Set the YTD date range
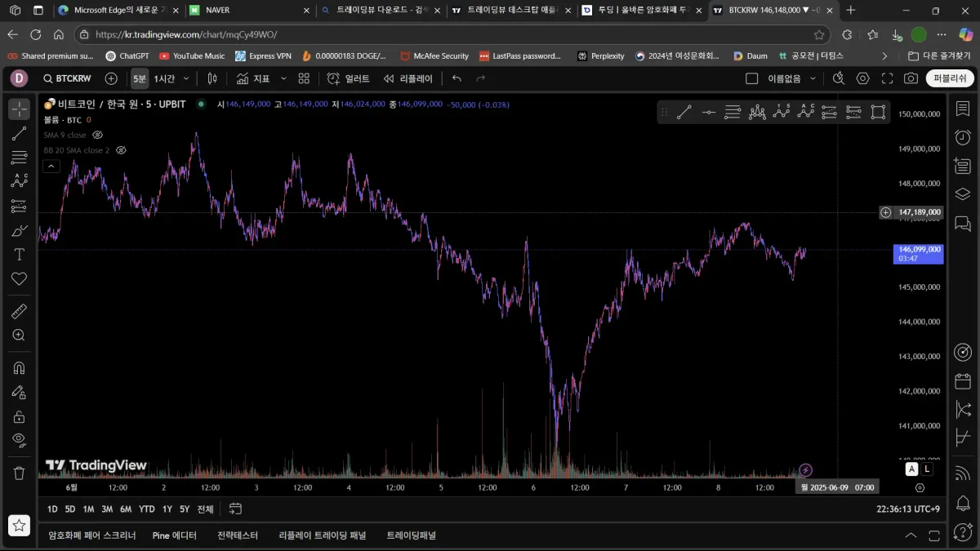The image size is (980, 551). (x=147, y=509)
